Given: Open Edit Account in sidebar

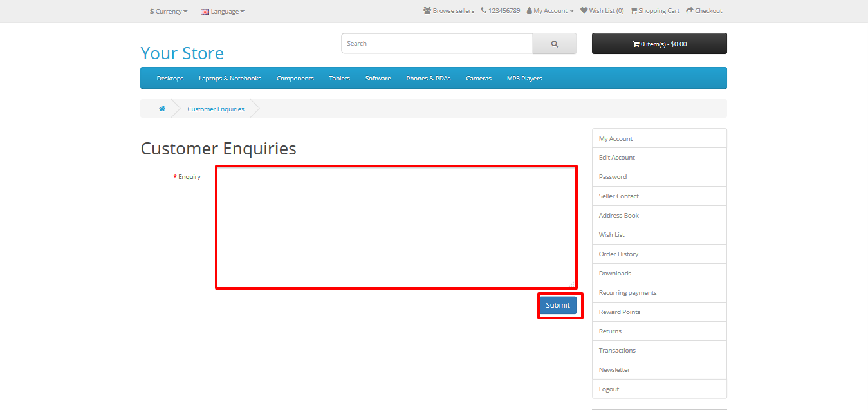Looking at the screenshot, I should [660, 158].
